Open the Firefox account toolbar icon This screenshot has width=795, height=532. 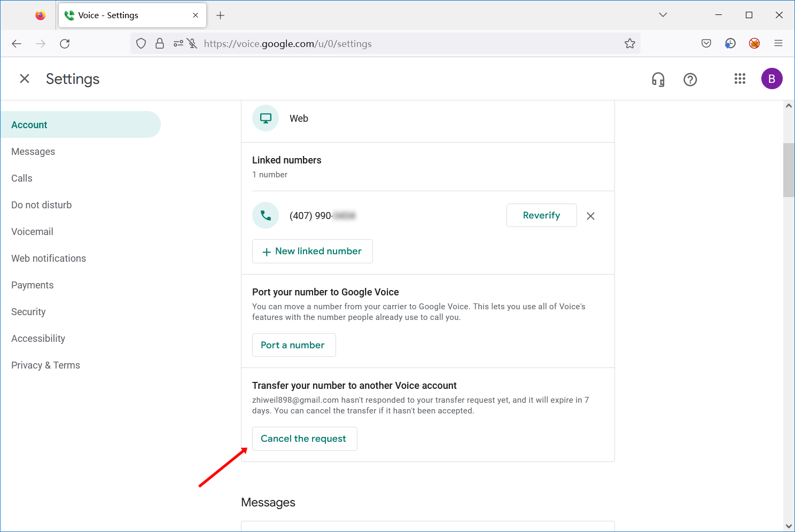pyautogui.click(x=730, y=44)
